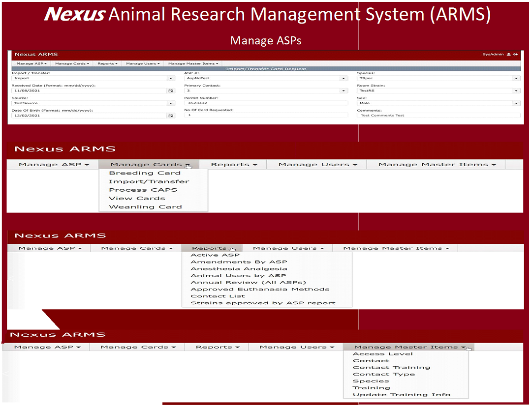Click the opened Manage Cards menu header
Screen dimensions: 532x407
149,164
